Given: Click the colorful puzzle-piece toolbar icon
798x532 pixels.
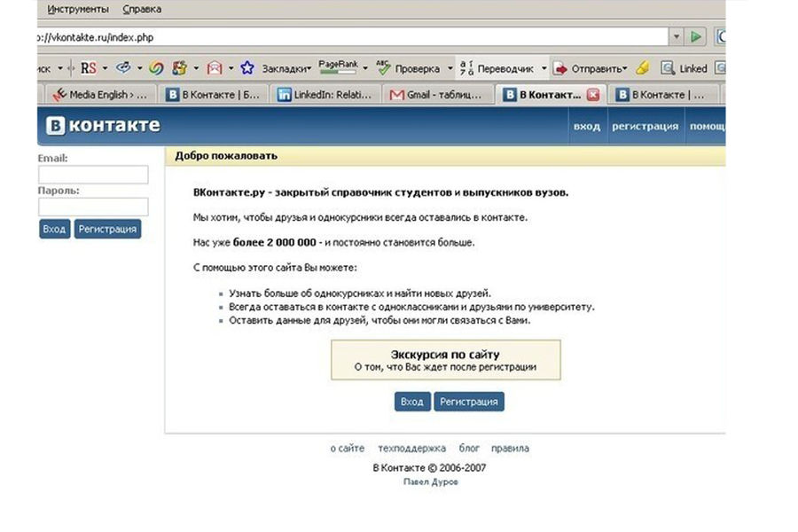Looking at the screenshot, I should coord(179,68).
